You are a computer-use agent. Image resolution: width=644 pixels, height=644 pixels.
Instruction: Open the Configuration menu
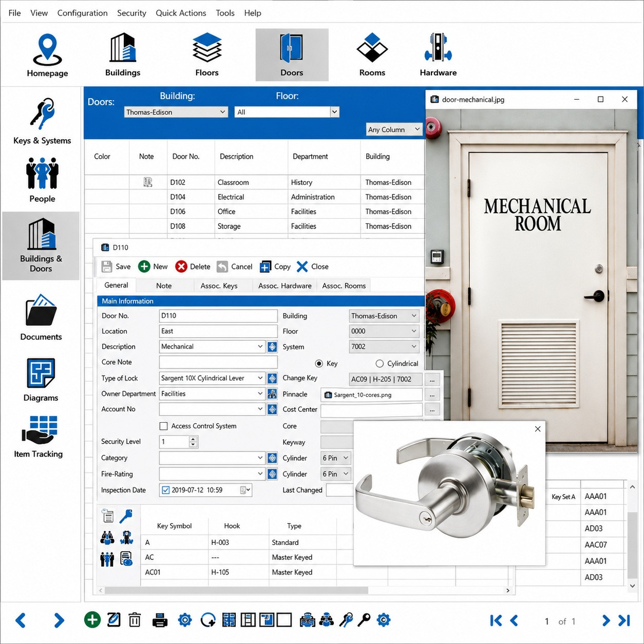pyautogui.click(x=82, y=13)
